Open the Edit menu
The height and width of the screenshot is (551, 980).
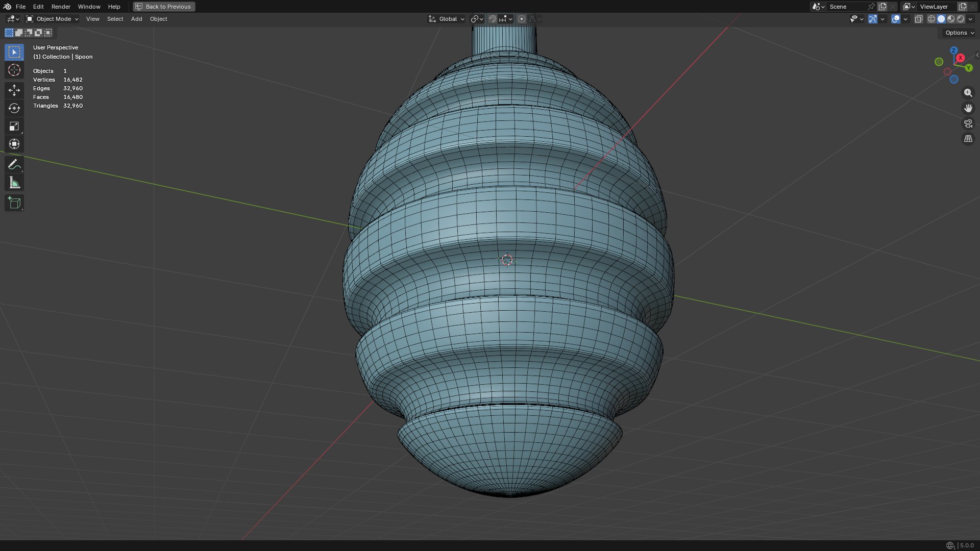(38, 7)
